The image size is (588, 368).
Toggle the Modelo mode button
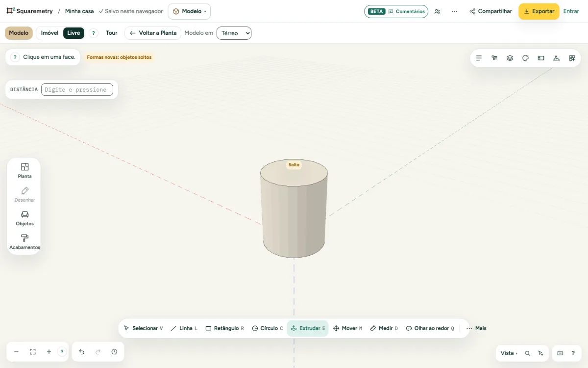[19, 33]
